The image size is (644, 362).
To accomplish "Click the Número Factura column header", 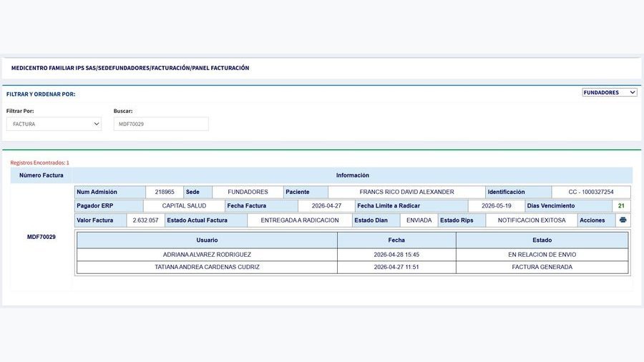I will click(41, 175).
